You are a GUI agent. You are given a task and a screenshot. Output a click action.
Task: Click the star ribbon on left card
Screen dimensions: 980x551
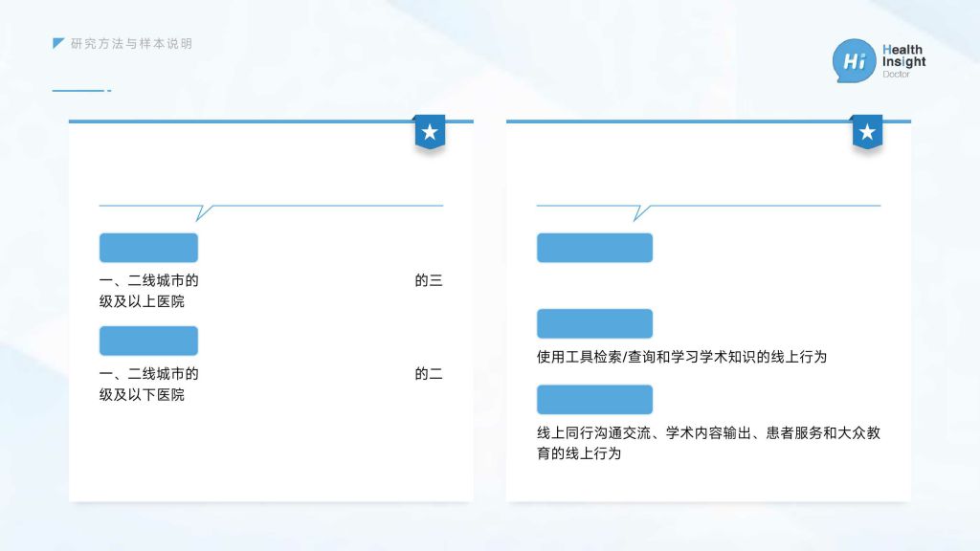pos(430,132)
